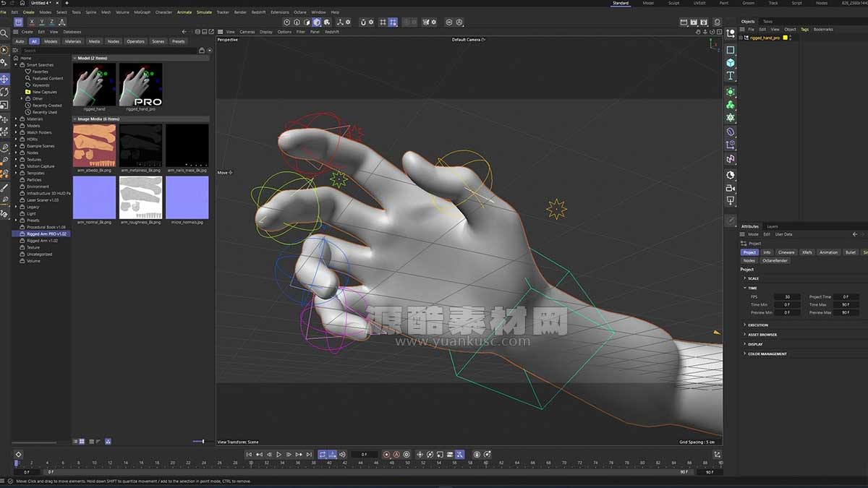Click the camera icon in the right sidebar

(731, 189)
